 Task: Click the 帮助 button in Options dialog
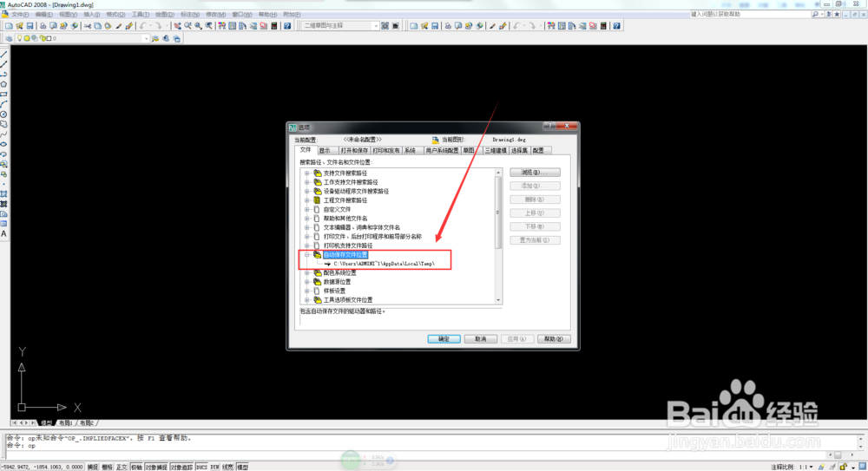554,339
